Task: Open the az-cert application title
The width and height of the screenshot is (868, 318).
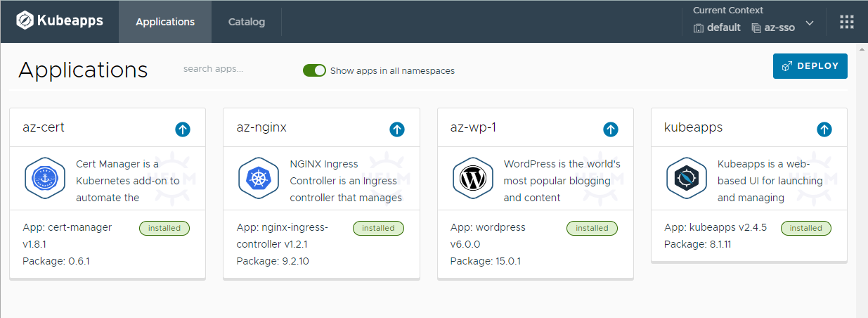Action: coord(44,127)
